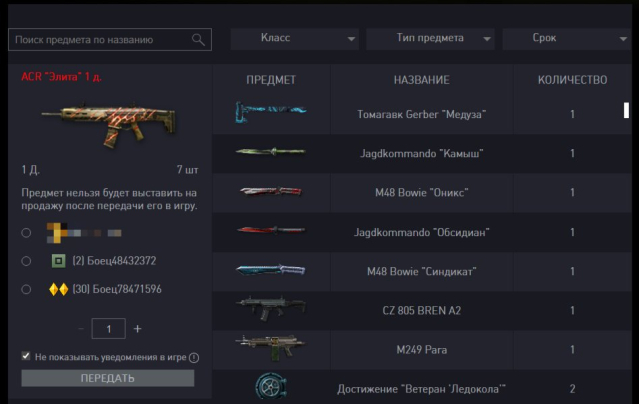Select the CZ 805 BREN A2 rifle icon
The height and width of the screenshot is (404, 639).
point(271,309)
